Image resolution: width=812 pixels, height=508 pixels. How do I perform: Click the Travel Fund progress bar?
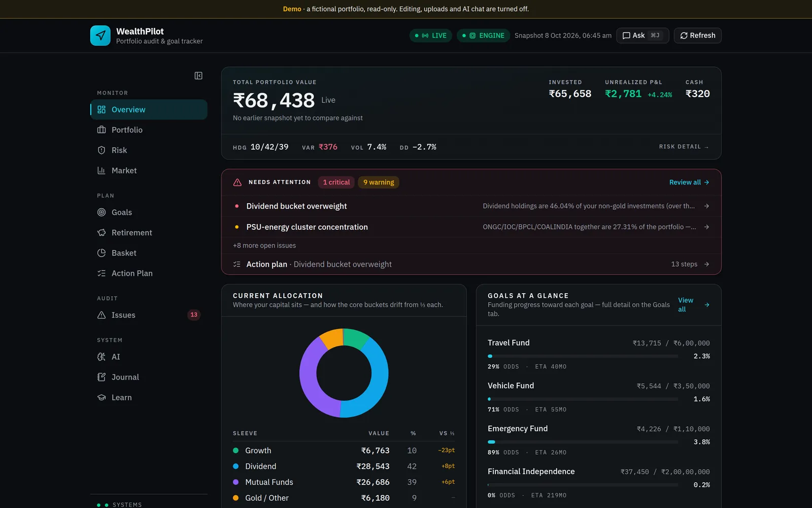pyautogui.click(x=583, y=356)
